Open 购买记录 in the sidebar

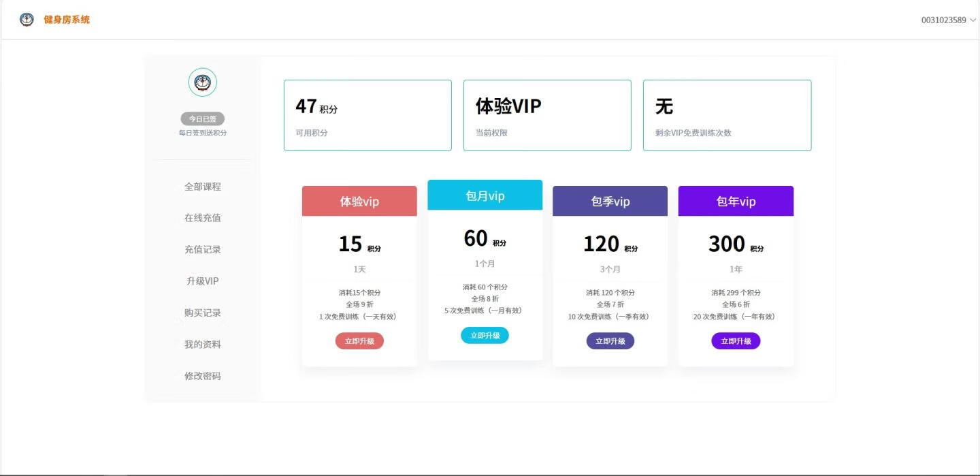coord(202,313)
